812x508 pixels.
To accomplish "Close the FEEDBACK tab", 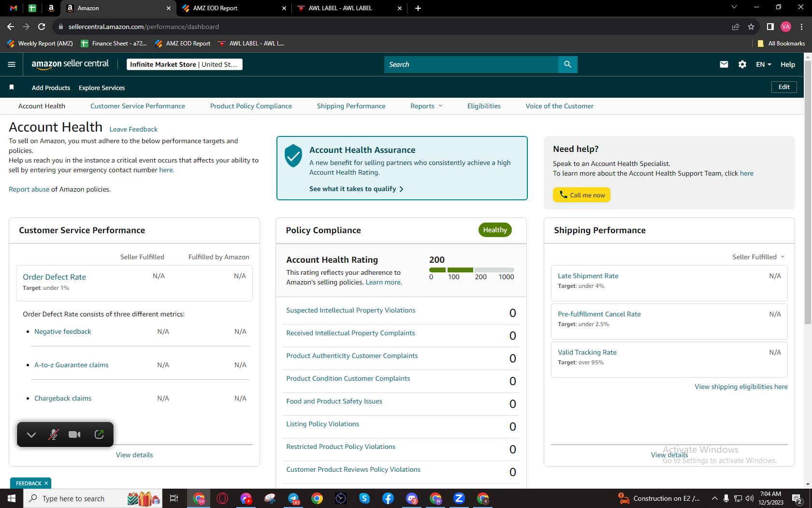I will point(46,483).
